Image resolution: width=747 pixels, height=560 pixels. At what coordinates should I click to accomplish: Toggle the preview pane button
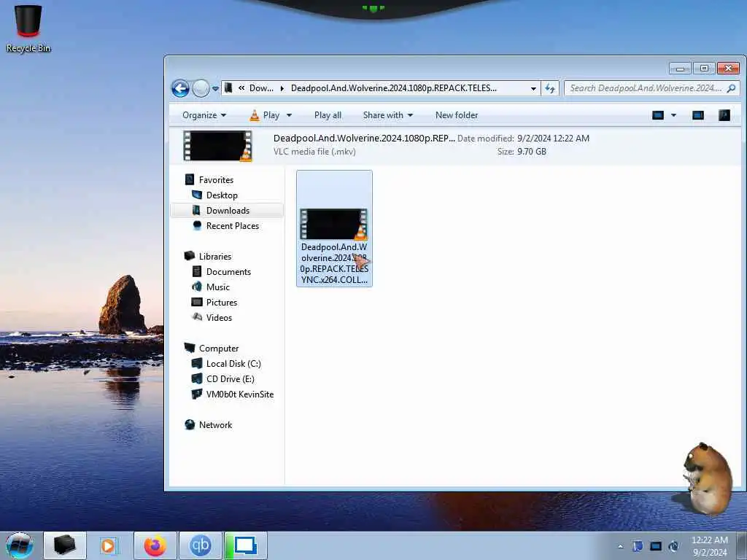[x=698, y=115]
